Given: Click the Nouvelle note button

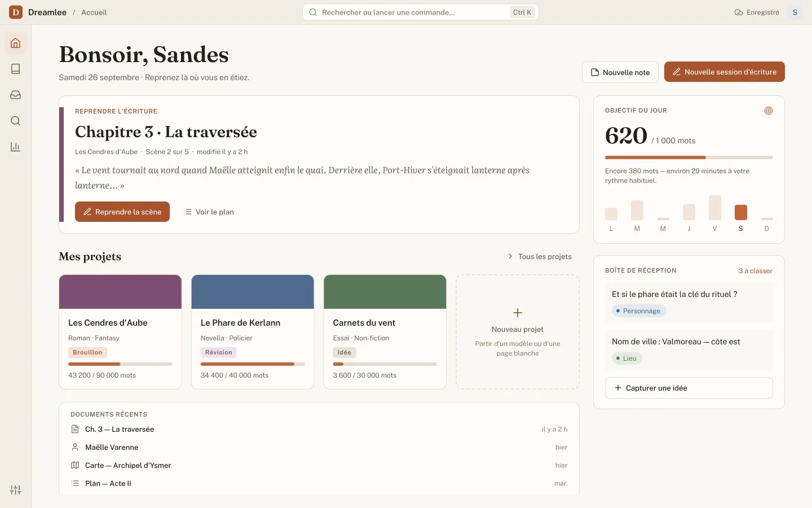Looking at the screenshot, I should tap(620, 72).
